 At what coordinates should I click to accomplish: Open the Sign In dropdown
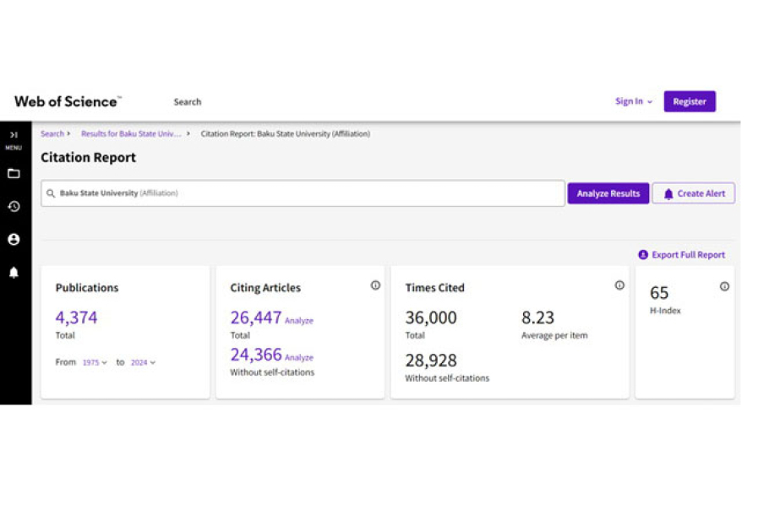pyautogui.click(x=634, y=101)
